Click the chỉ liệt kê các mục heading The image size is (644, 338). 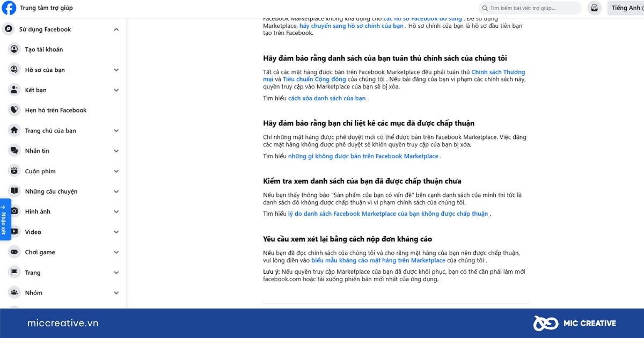pos(369,123)
